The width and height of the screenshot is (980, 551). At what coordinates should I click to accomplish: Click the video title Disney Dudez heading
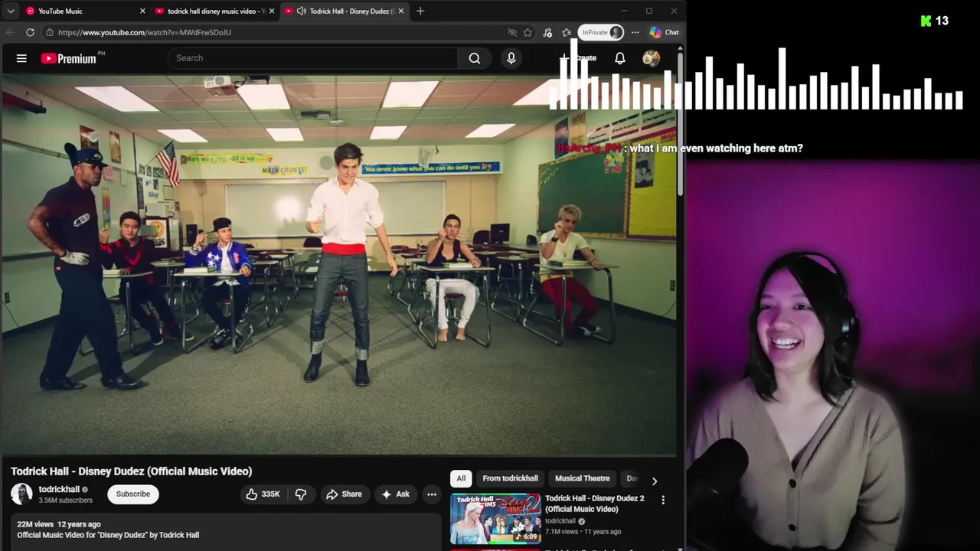click(x=132, y=471)
